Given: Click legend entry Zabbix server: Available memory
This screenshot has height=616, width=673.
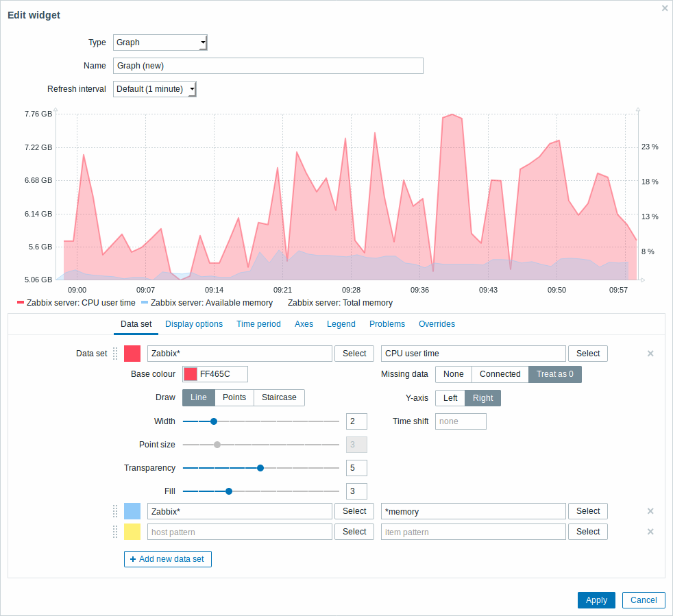Looking at the screenshot, I should [x=207, y=303].
